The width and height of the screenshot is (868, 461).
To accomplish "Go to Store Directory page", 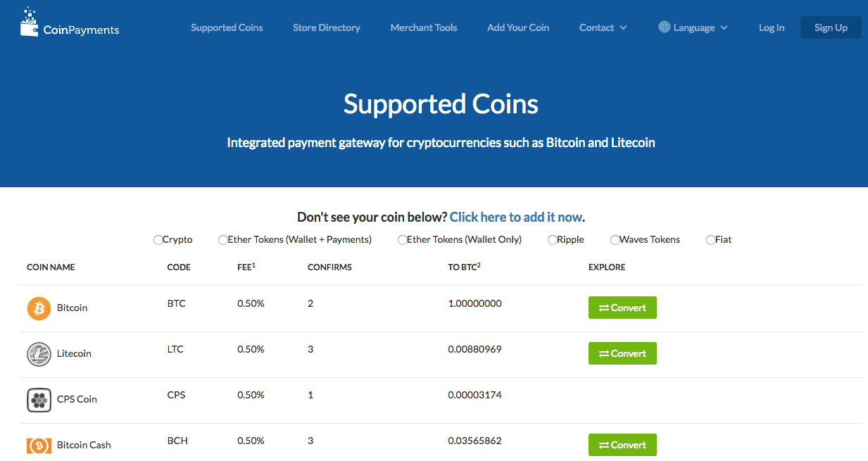I will (x=327, y=27).
